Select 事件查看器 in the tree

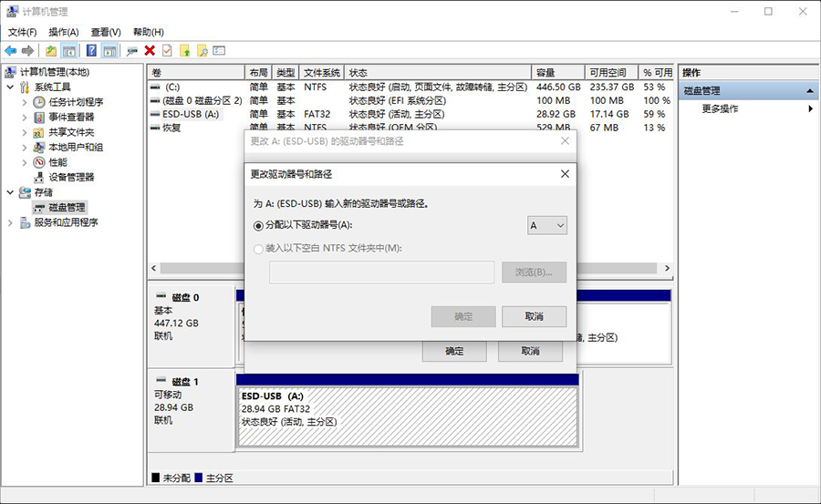click(71, 118)
